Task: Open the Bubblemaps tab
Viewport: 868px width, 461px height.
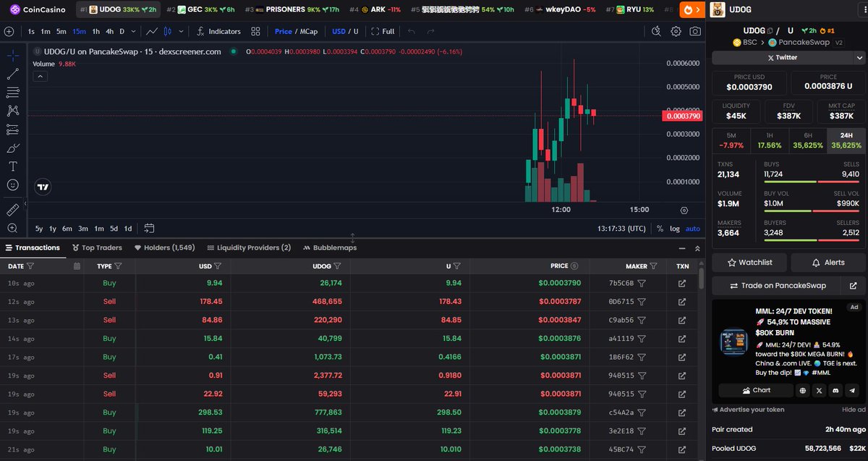Action: [330, 248]
